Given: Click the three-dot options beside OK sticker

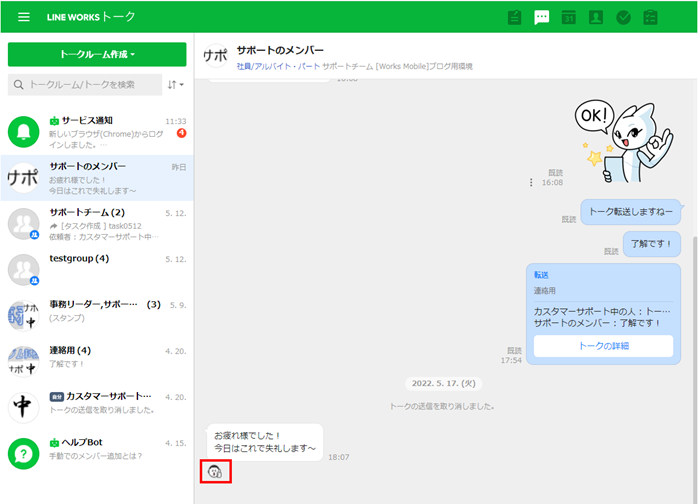Looking at the screenshot, I should point(532,182).
